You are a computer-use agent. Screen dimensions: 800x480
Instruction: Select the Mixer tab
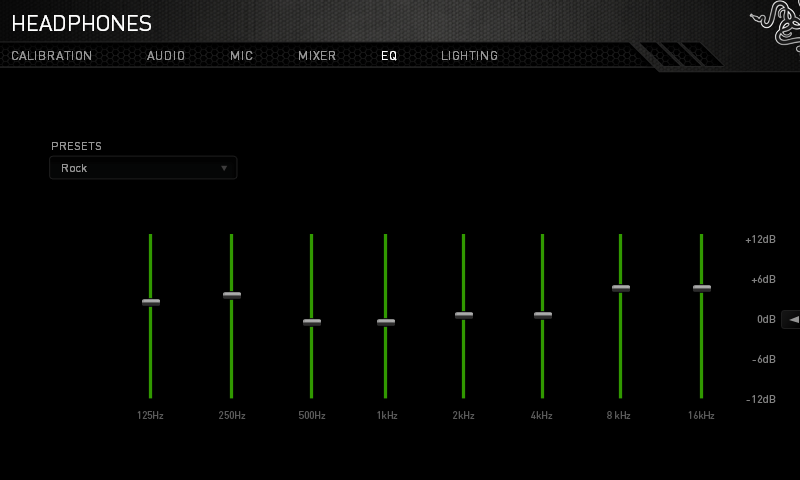[317, 56]
